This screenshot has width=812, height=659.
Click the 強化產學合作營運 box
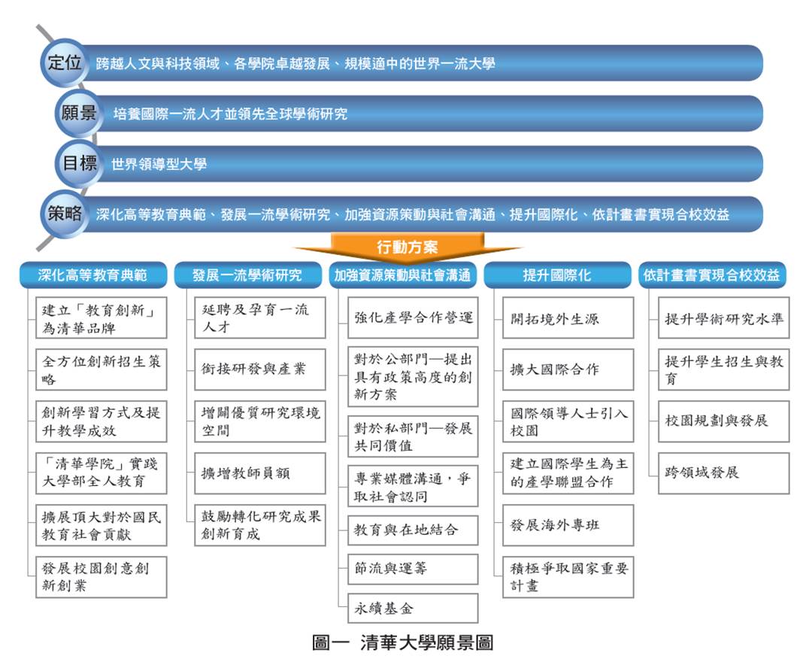(413, 317)
